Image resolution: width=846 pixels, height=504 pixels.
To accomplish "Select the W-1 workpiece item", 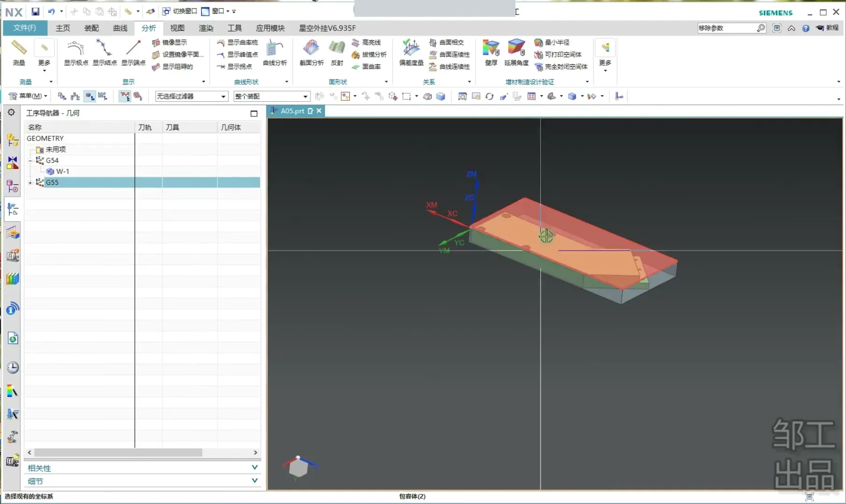I will [63, 171].
